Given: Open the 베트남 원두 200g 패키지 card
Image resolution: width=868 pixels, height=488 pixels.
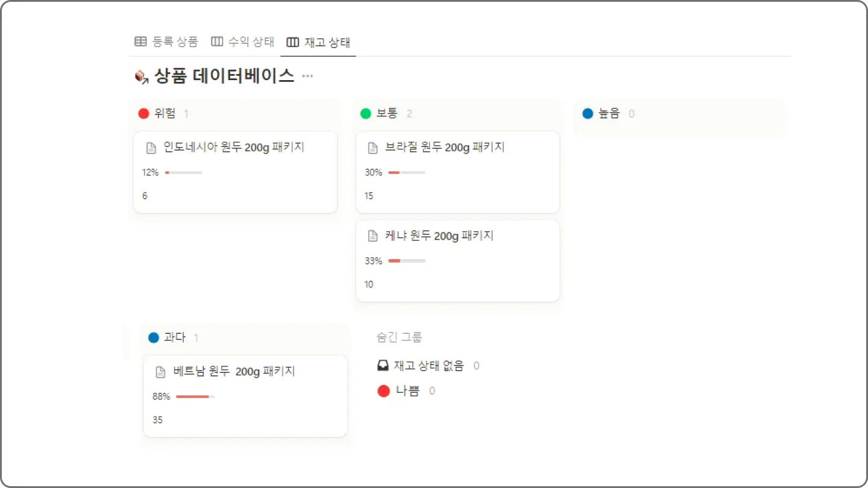Looking at the screenshot, I should click(x=245, y=396).
